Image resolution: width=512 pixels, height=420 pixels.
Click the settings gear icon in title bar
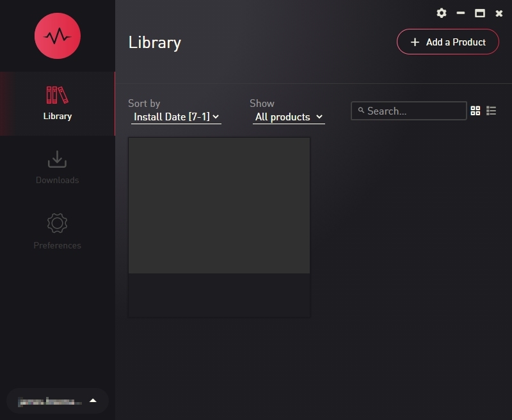442,13
